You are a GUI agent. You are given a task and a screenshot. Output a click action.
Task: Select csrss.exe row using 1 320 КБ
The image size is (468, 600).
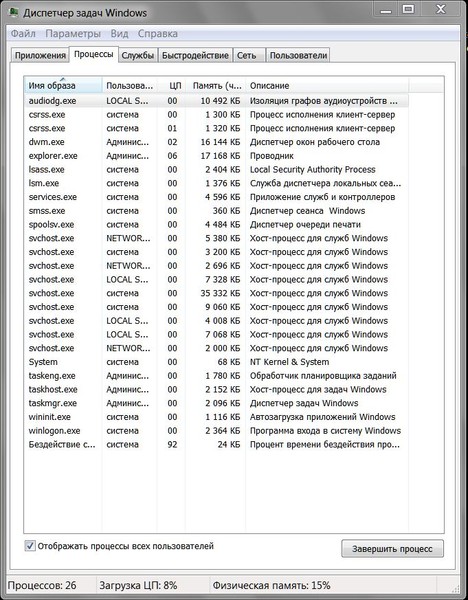216,128
